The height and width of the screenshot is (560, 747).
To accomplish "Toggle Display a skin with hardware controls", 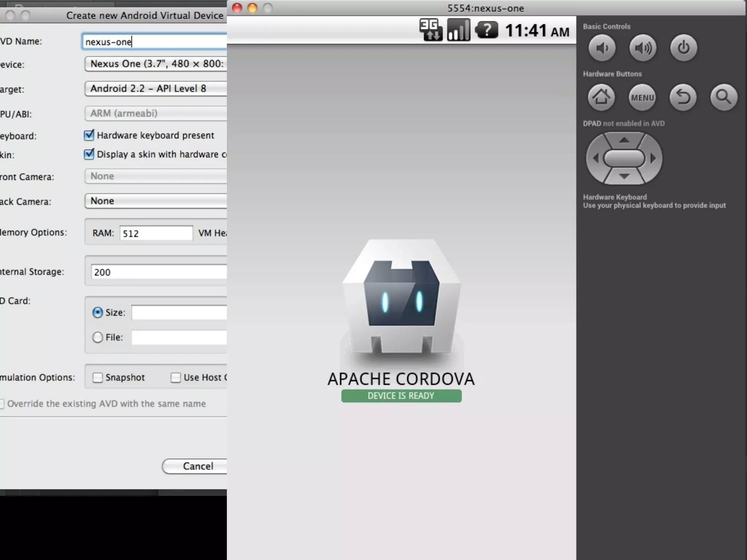I will coord(89,154).
